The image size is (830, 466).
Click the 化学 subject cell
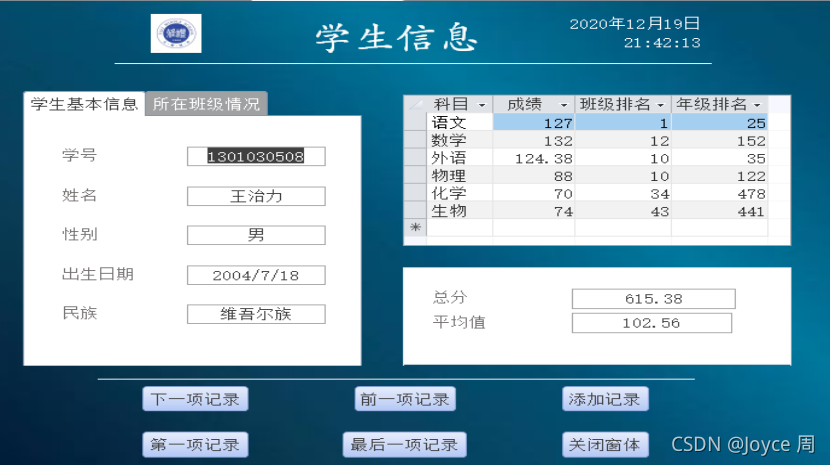[459, 193]
